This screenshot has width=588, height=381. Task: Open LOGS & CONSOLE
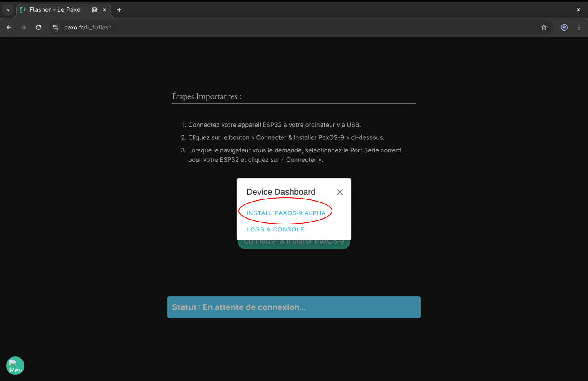coord(275,229)
